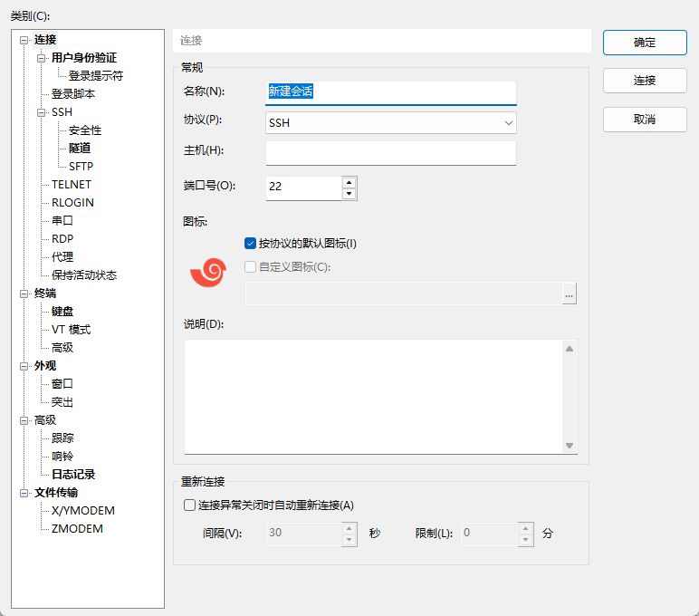Select 跟踪 tree item
This screenshot has width=699, height=616.
click(x=62, y=438)
